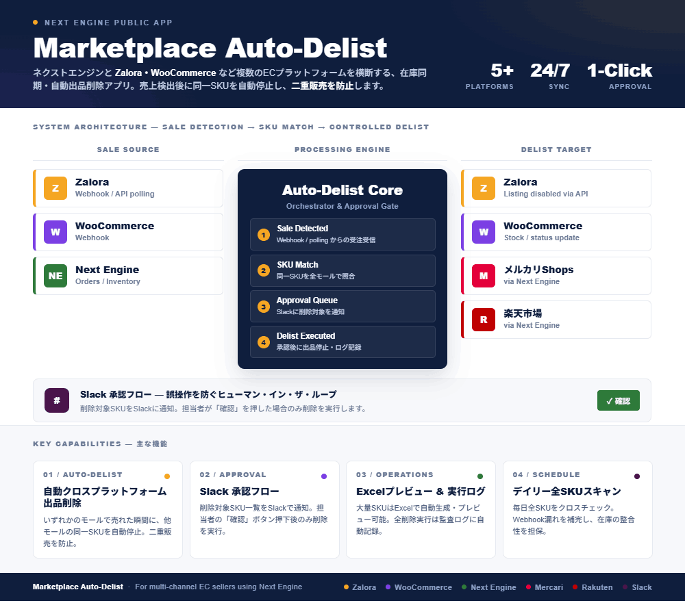Click the WooCommerce icon in Sale Source

pos(55,232)
